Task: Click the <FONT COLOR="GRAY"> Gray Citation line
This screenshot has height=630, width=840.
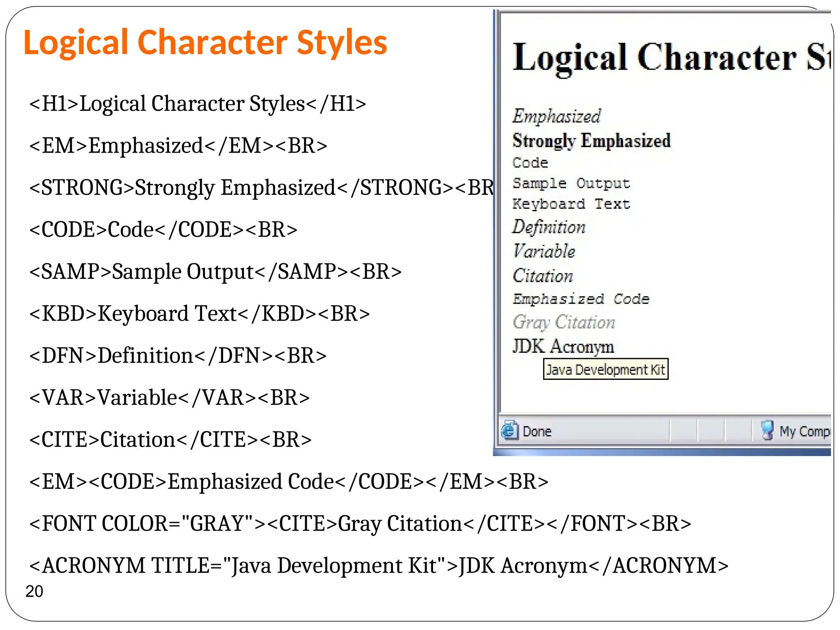Action: (x=360, y=524)
